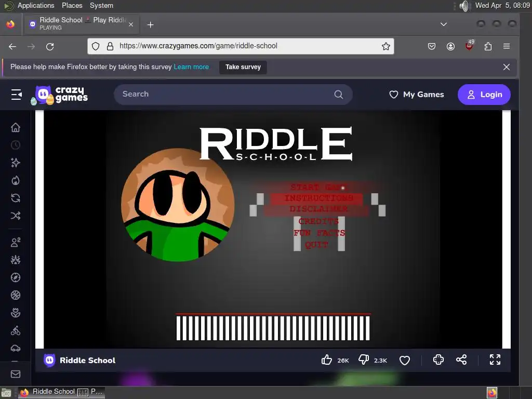Click Riddle School title below game
The width and height of the screenshot is (532, 399).
87,361
